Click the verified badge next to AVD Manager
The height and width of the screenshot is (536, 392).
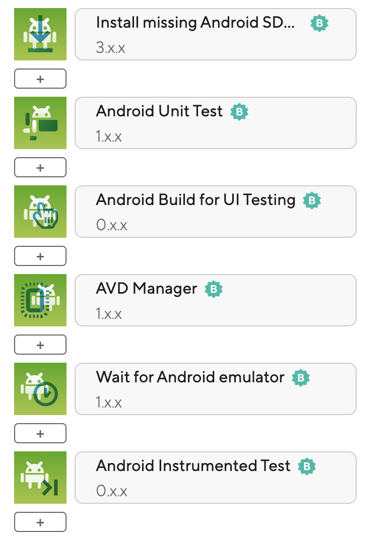(214, 289)
